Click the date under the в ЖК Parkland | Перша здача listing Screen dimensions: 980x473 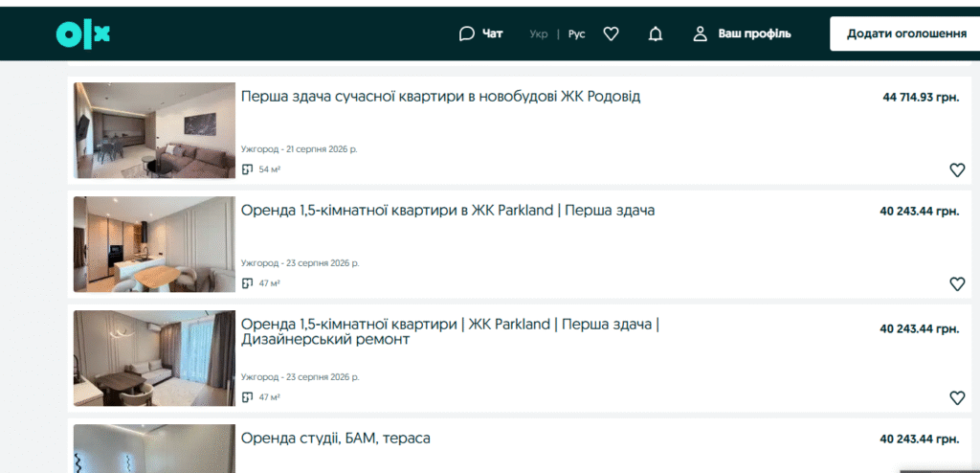(300, 263)
